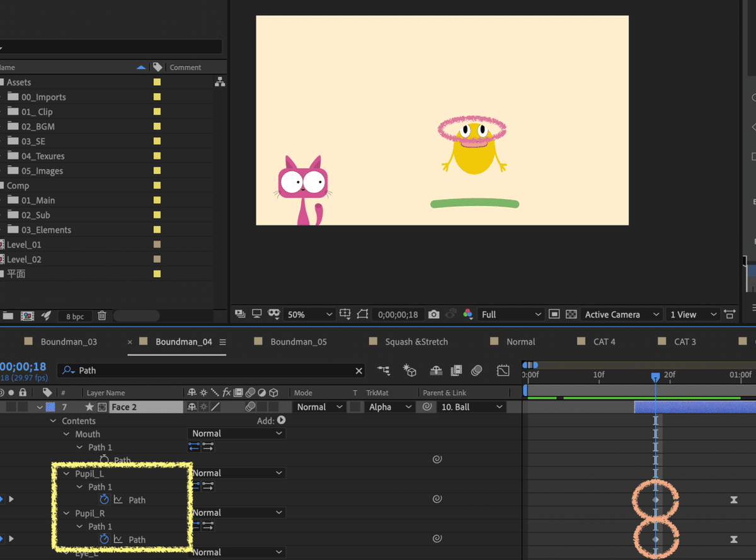Toggle the transparency grid
The height and width of the screenshot is (560, 756).
click(x=571, y=314)
